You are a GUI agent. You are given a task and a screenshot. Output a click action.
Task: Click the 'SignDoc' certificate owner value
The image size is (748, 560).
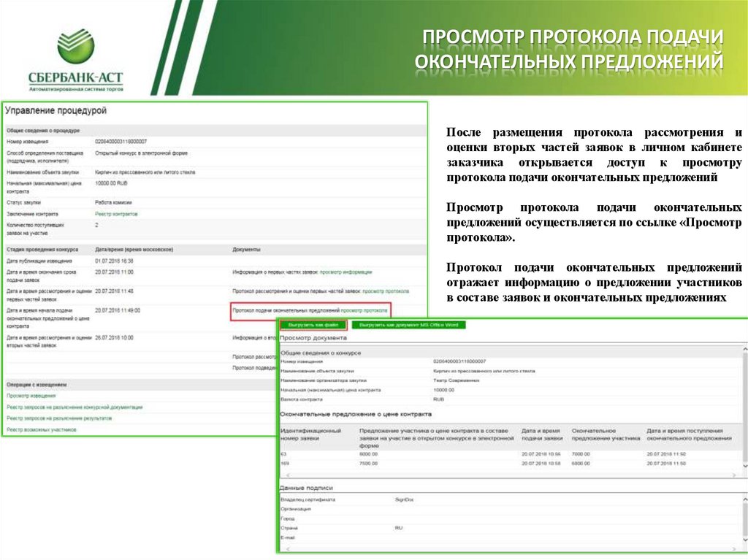point(404,500)
